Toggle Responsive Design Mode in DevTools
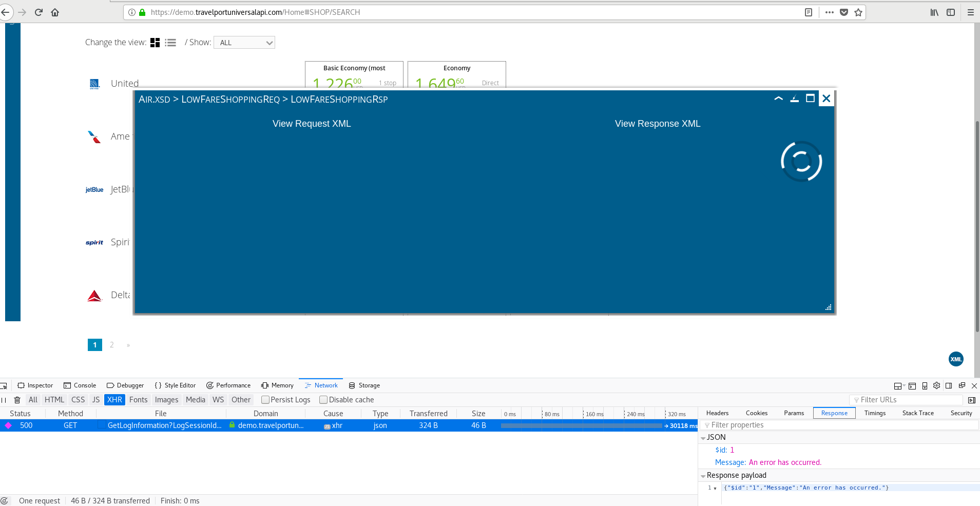The height and width of the screenshot is (506, 980). [924, 385]
